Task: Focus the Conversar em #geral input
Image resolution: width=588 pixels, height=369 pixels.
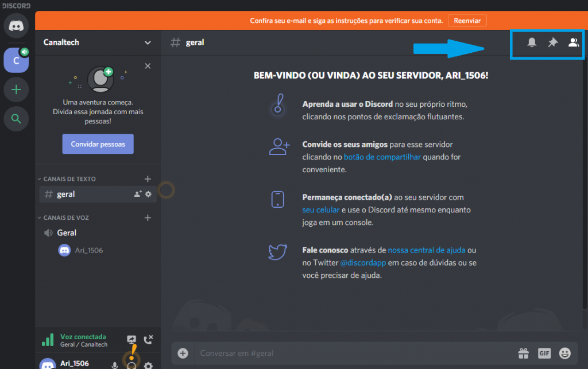Action: click(x=354, y=353)
